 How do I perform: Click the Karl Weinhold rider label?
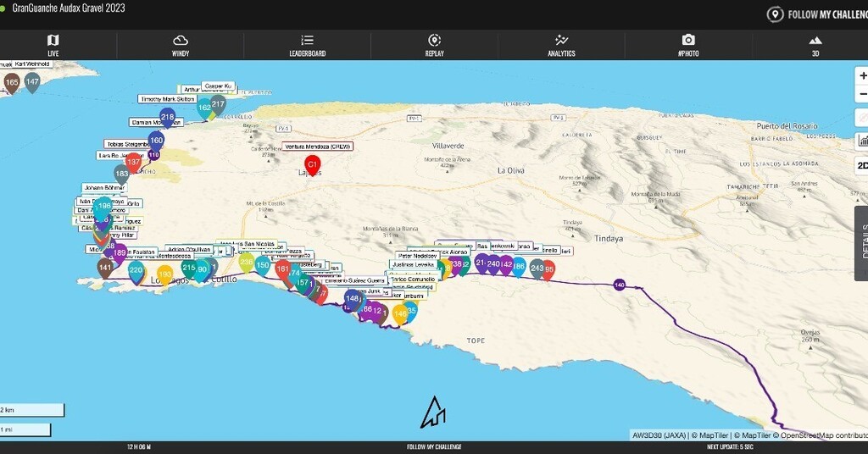point(32,64)
